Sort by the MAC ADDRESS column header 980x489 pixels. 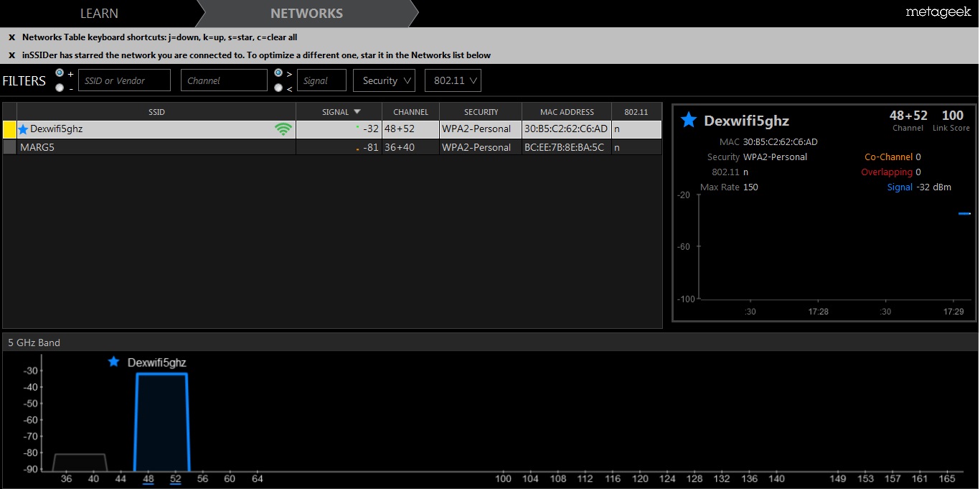coord(567,112)
